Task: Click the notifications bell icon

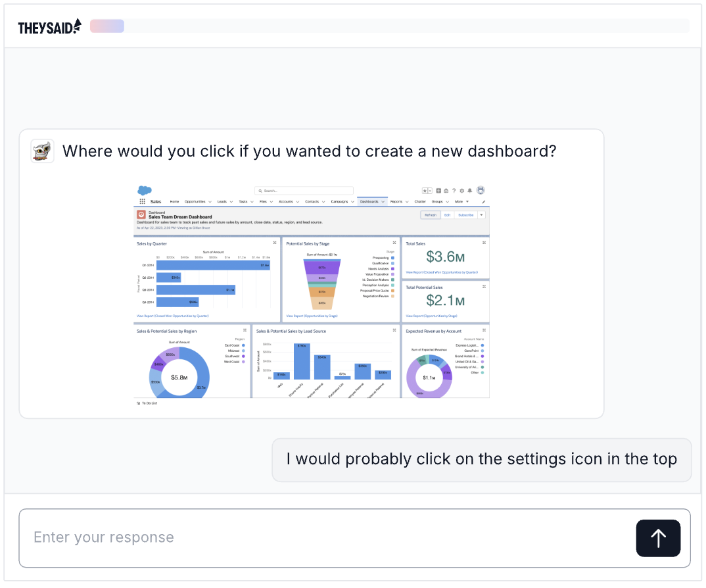Action: [469, 191]
